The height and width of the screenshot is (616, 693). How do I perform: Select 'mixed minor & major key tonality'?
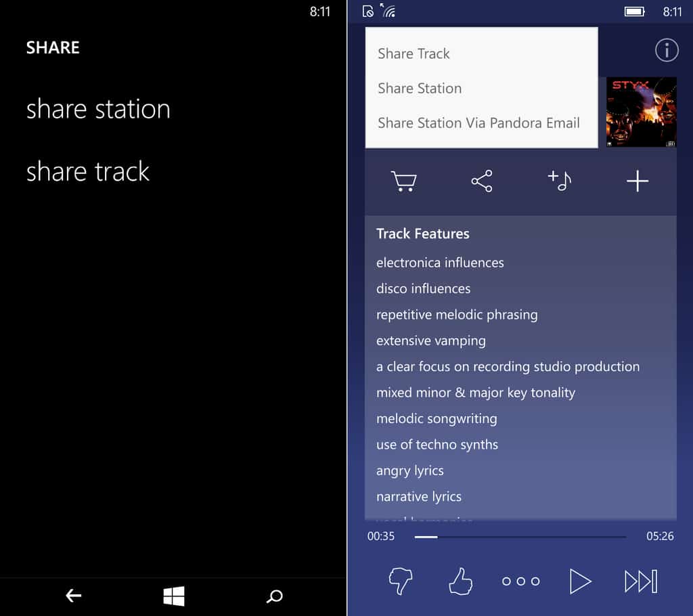[476, 393]
